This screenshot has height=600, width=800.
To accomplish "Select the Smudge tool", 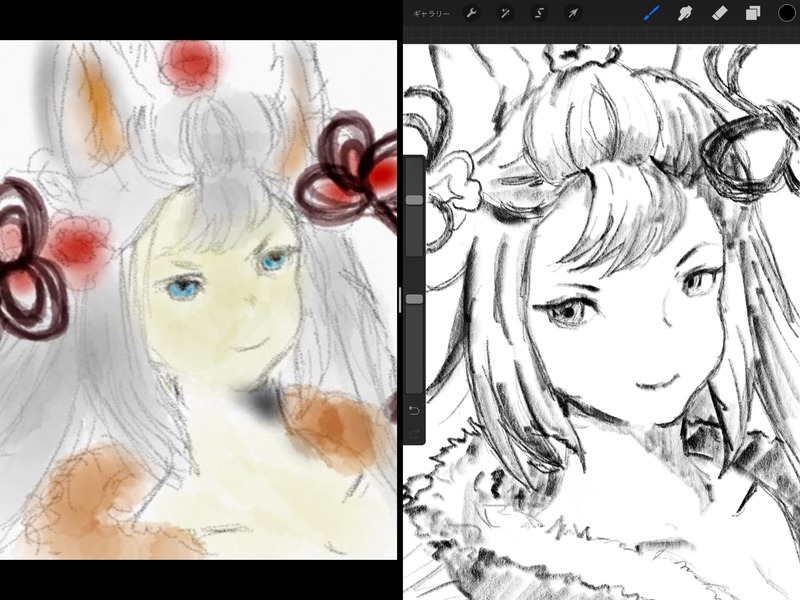I will 685,13.
